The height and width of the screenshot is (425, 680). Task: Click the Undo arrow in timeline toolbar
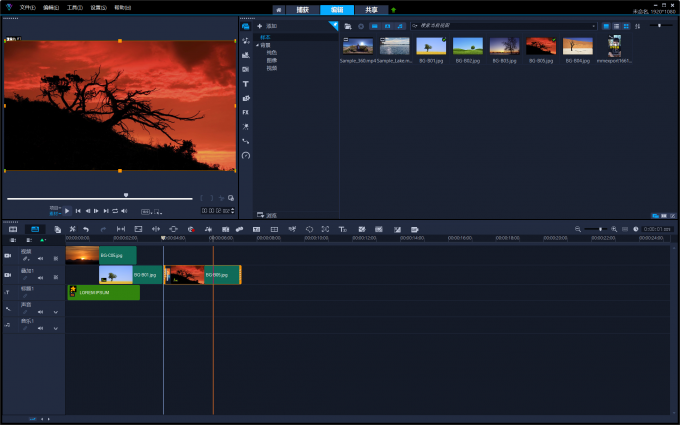(86, 229)
